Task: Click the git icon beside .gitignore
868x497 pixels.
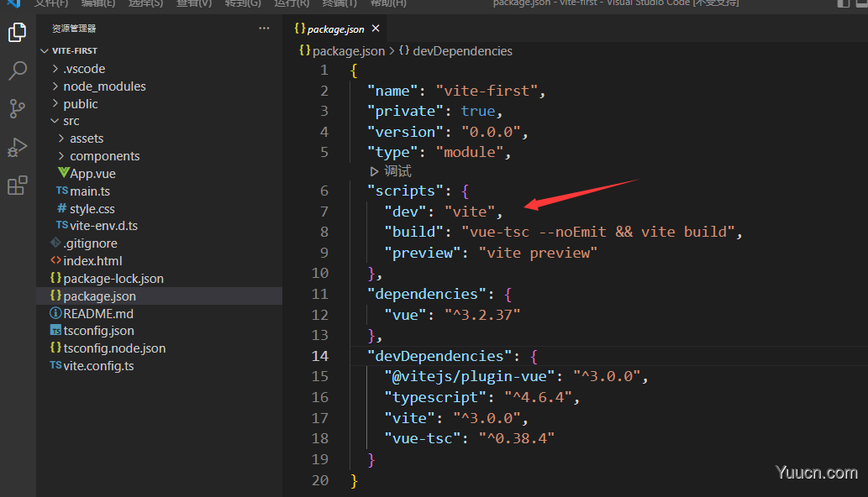Action: pos(55,242)
